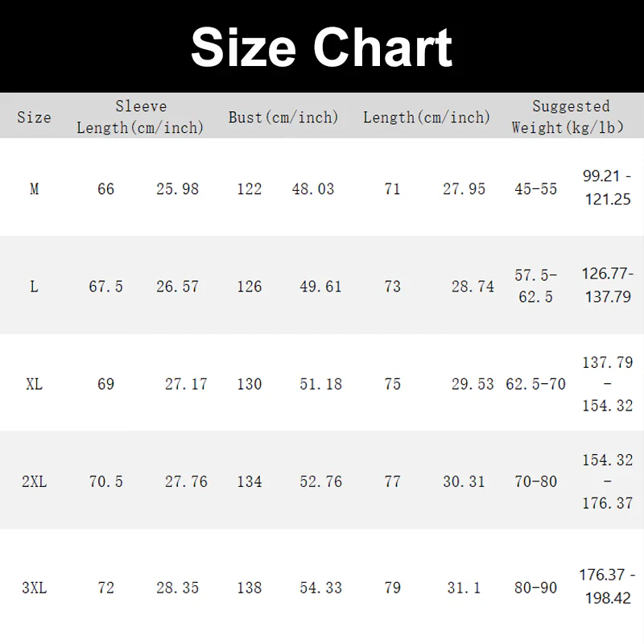Select the Sleeve Length column header
Screen dimensions: 644x644
coord(140,118)
